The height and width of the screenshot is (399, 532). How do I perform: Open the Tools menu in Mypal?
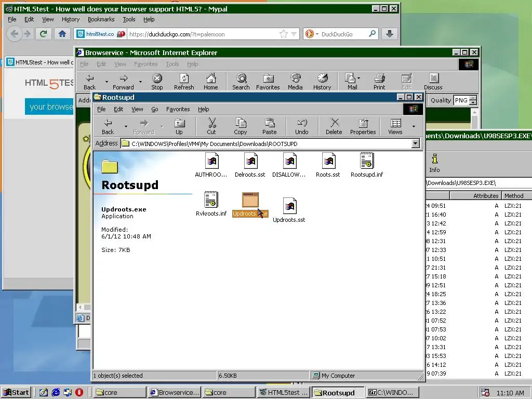(x=129, y=19)
